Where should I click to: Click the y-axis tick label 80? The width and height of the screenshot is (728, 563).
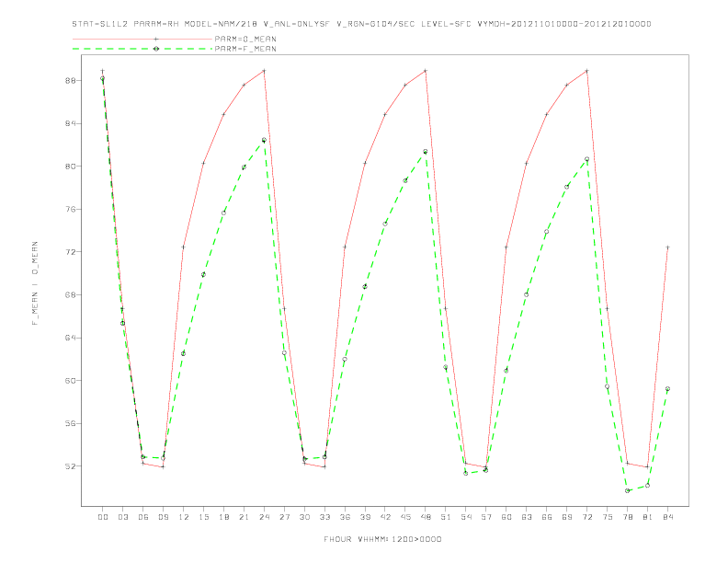[x=71, y=167]
